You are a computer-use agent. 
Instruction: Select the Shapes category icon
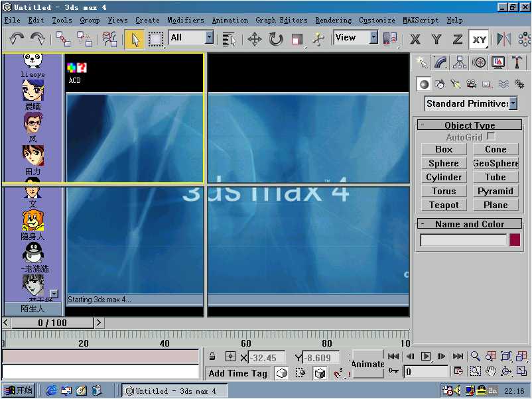click(440, 84)
